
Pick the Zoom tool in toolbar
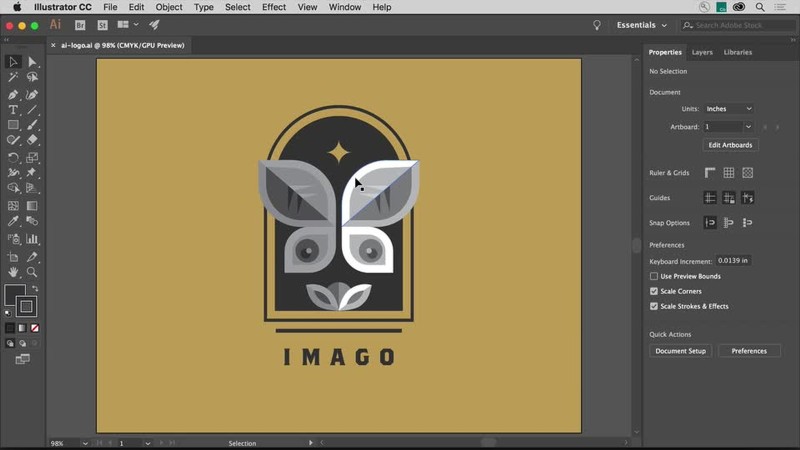tap(32, 272)
